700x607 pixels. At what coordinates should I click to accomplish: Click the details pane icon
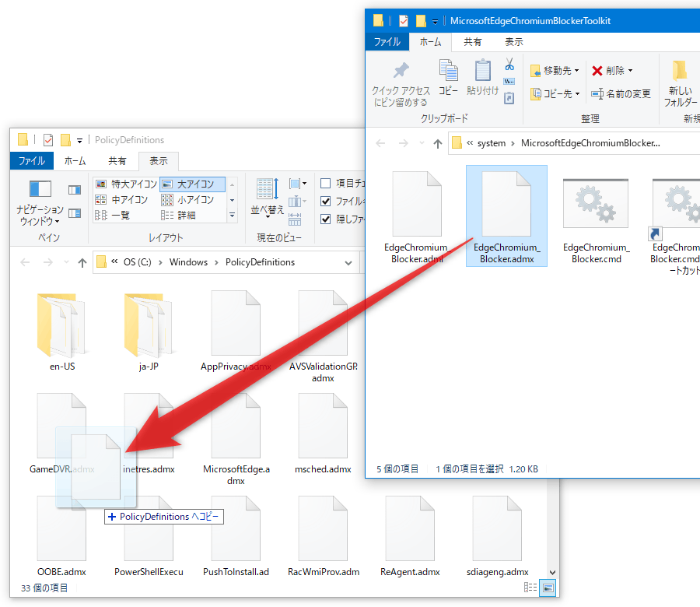[75, 213]
